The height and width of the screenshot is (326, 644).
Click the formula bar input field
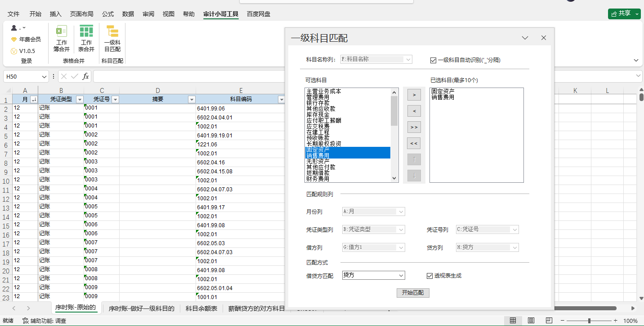[x=189, y=76]
